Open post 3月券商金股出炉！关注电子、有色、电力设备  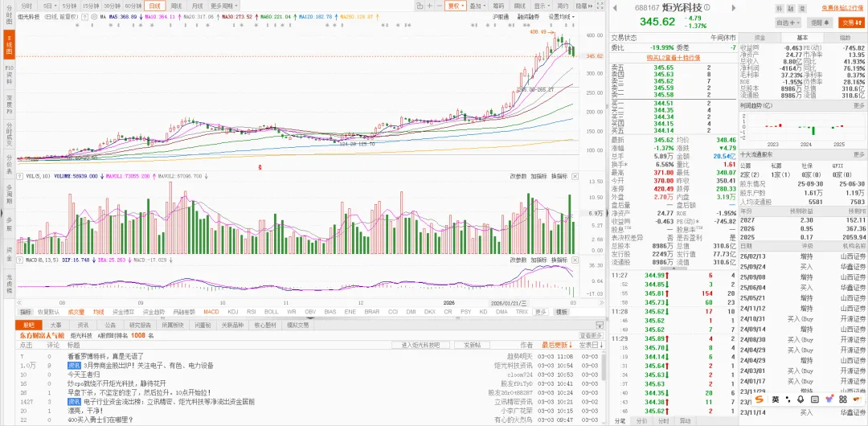coord(149,366)
